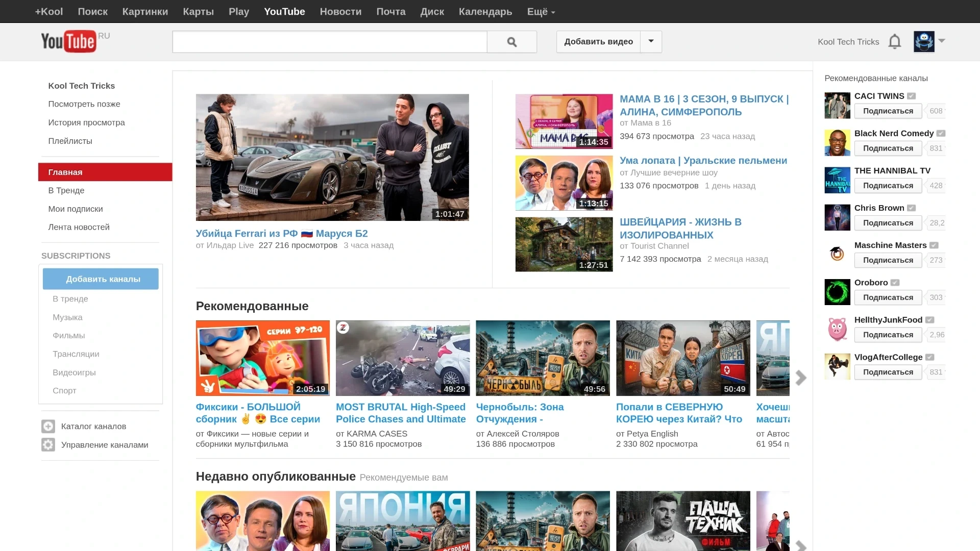980x551 pixels.
Task: Open Oroboro channel avatar
Action: [x=838, y=291]
